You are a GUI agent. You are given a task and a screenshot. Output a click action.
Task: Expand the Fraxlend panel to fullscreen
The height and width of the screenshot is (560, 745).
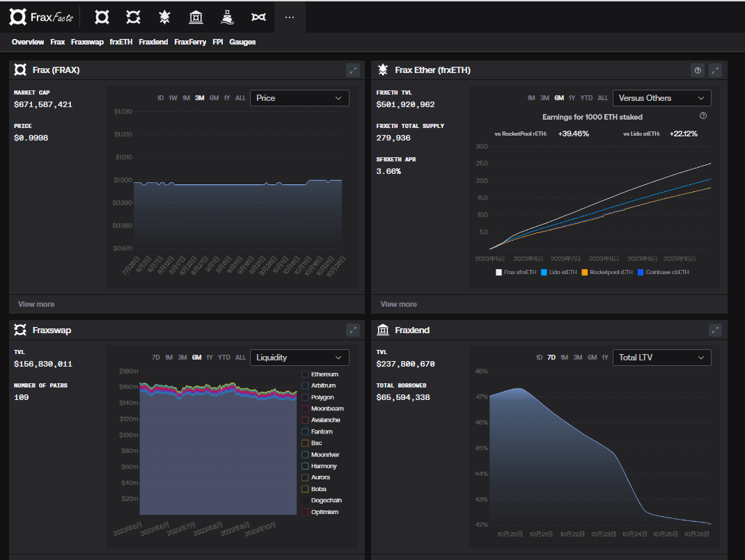[x=715, y=330]
